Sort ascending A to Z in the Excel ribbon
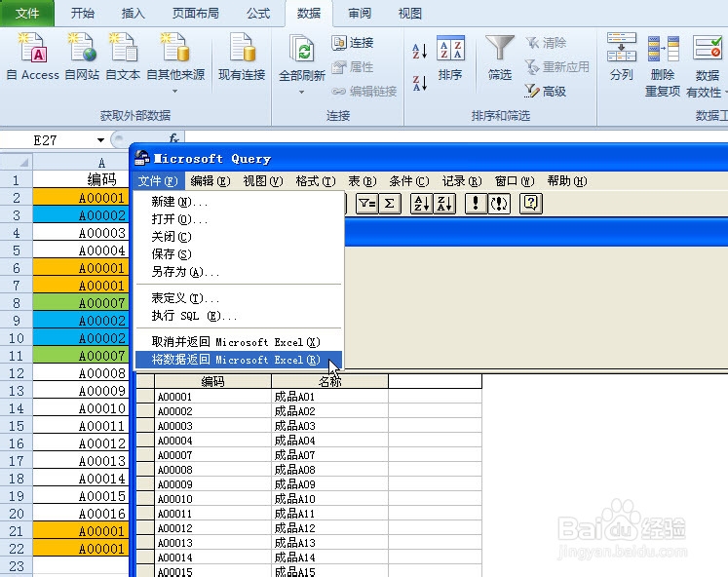The height and width of the screenshot is (577, 728). [x=420, y=51]
